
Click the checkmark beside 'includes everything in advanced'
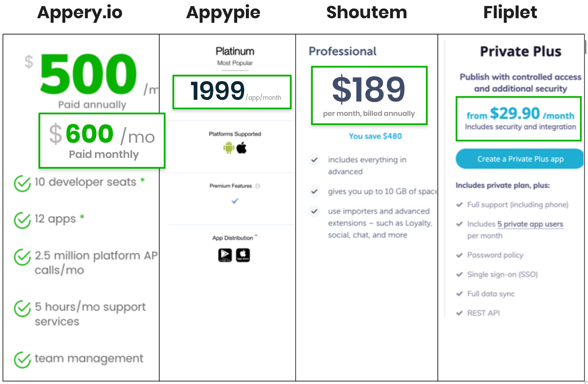pyautogui.click(x=314, y=160)
